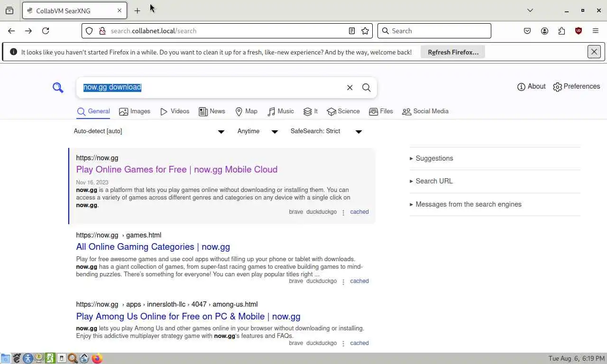Open options dots for Among Us result
The width and height of the screenshot is (607, 364).
click(x=343, y=344)
